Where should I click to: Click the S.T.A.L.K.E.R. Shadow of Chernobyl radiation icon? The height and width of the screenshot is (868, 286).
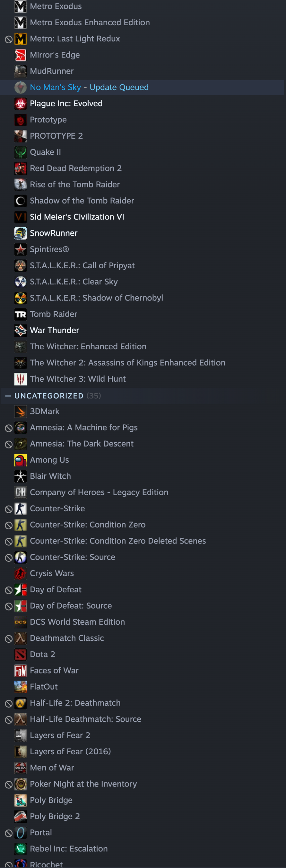[20, 298]
